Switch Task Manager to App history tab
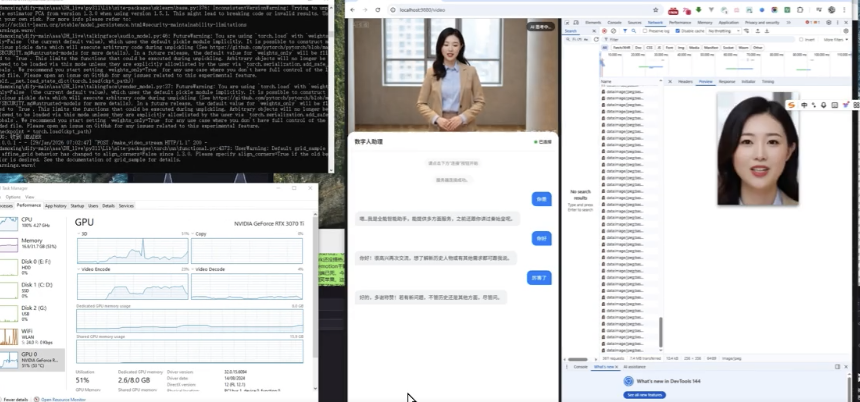 click(x=55, y=206)
